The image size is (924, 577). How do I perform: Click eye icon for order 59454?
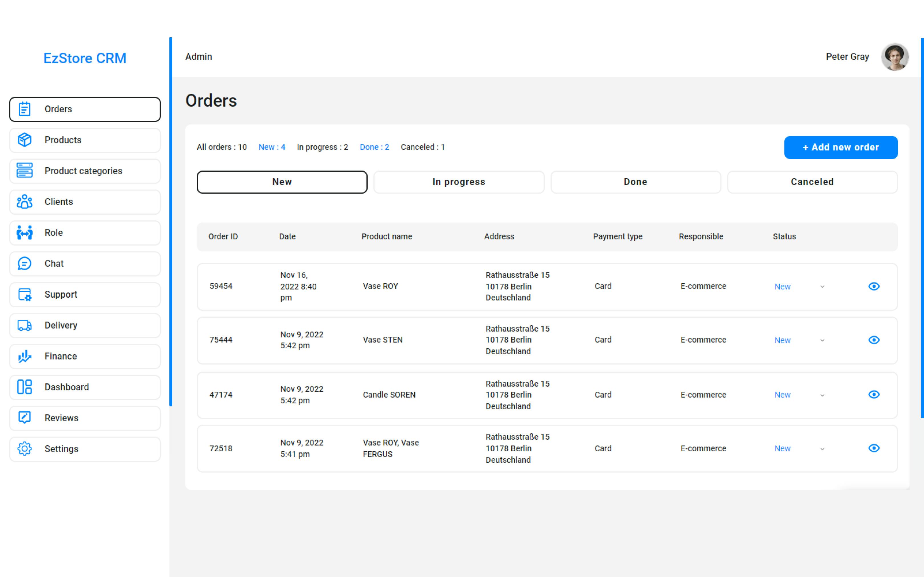click(x=874, y=286)
